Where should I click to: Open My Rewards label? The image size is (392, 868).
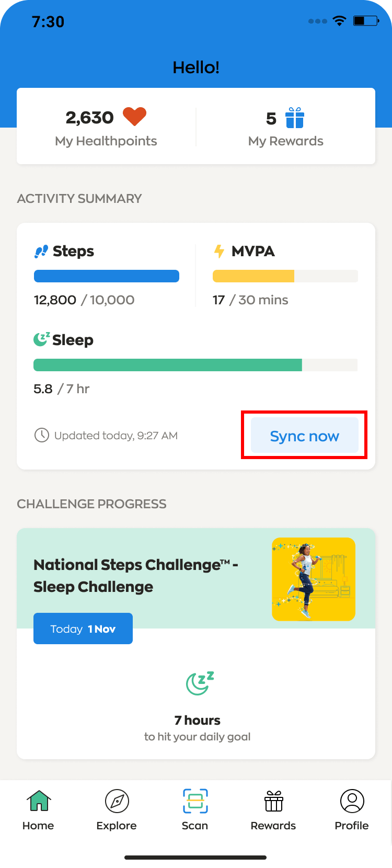pos(286,141)
